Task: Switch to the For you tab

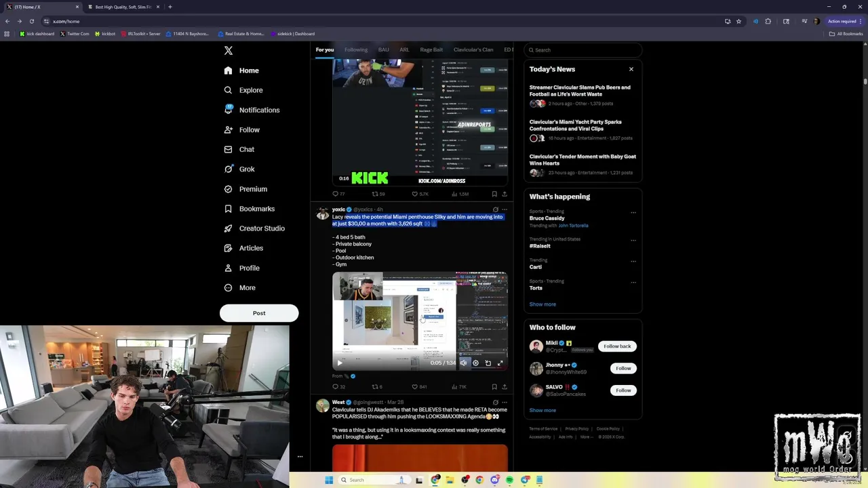Action: (x=325, y=49)
